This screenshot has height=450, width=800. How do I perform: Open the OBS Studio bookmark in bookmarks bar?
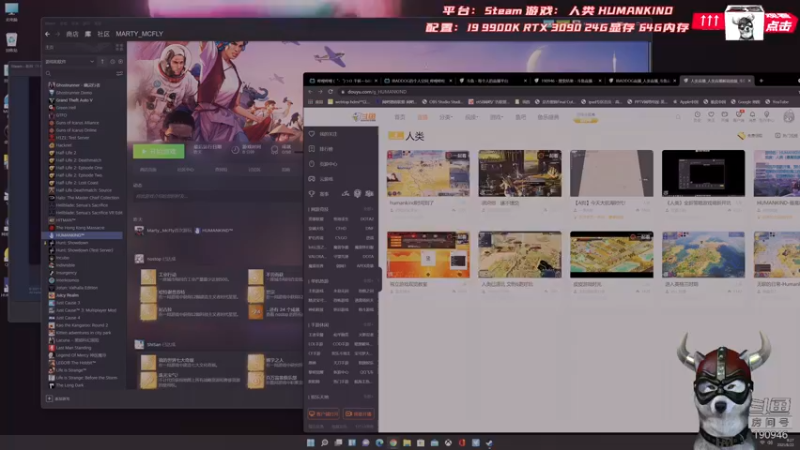point(444,102)
